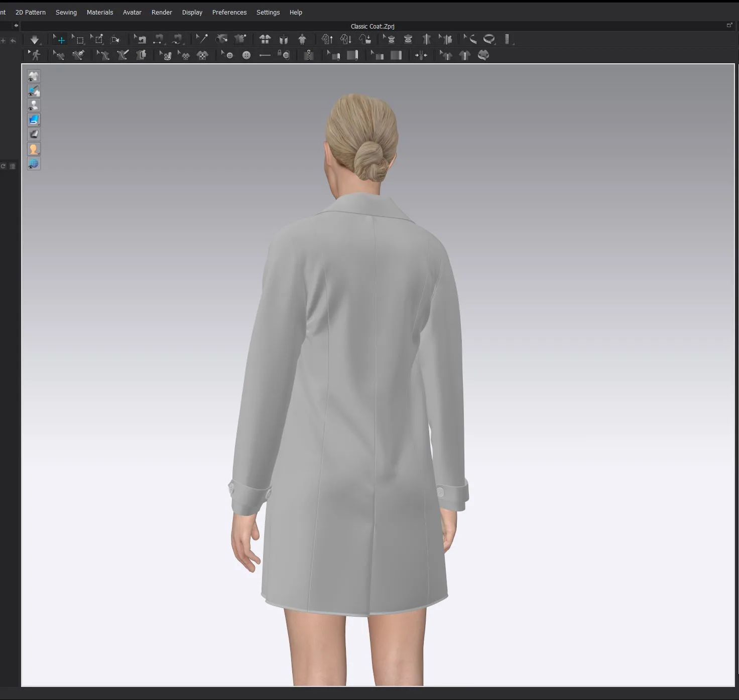Open the Help menu
739x700 pixels.
(296, 12)
